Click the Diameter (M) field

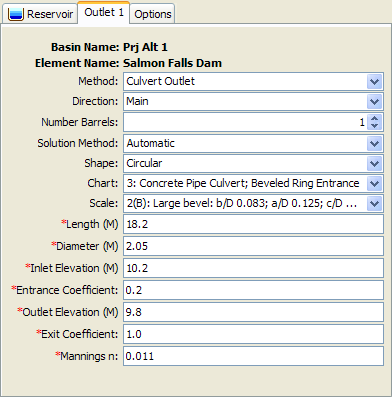253,246
